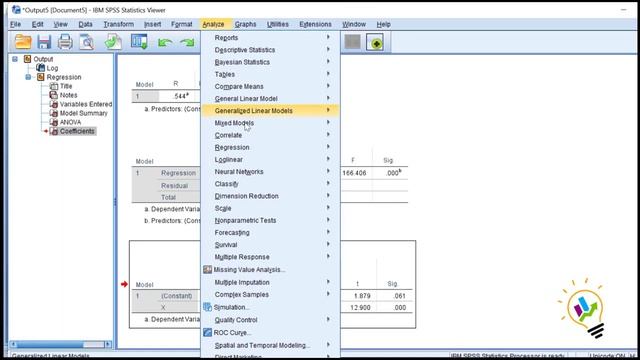Image resolution: width=640 pixels, height=360 pixels.
Task: Open the Utilities menu
Action: pyautogui.click(x=278, y=24)
